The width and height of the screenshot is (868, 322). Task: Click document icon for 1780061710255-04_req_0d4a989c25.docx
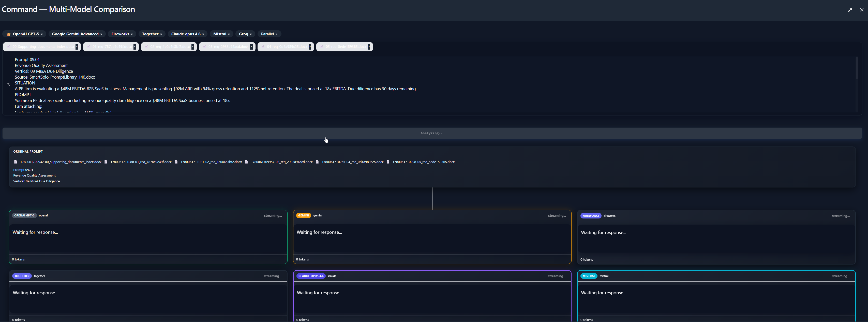317,162
